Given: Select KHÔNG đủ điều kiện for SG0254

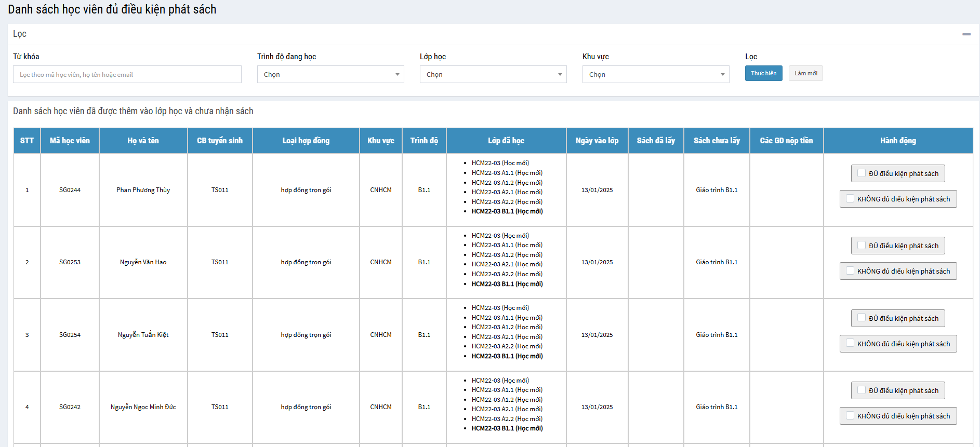Looking at the screenshot, I should click(x=850, y=343).
